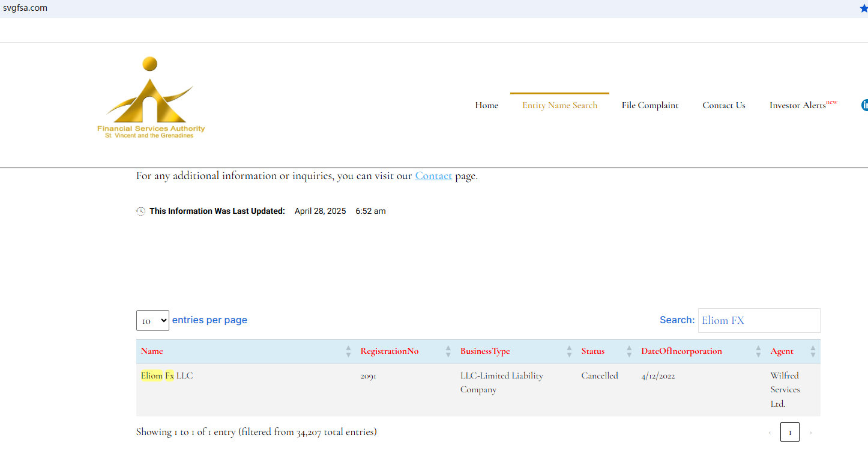Click the clock icon beside Last Updated
Viewport: 868px width, 459px height.
coord(140,211)
